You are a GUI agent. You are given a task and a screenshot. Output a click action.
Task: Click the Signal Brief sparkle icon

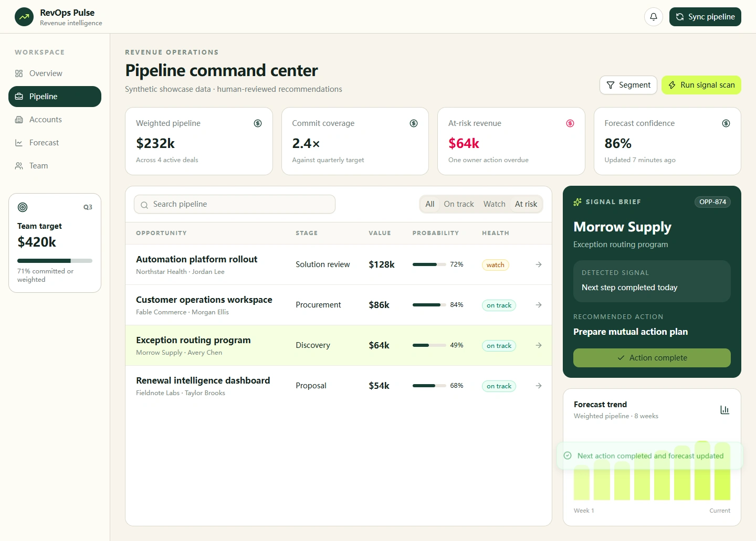tap(577, 202)
